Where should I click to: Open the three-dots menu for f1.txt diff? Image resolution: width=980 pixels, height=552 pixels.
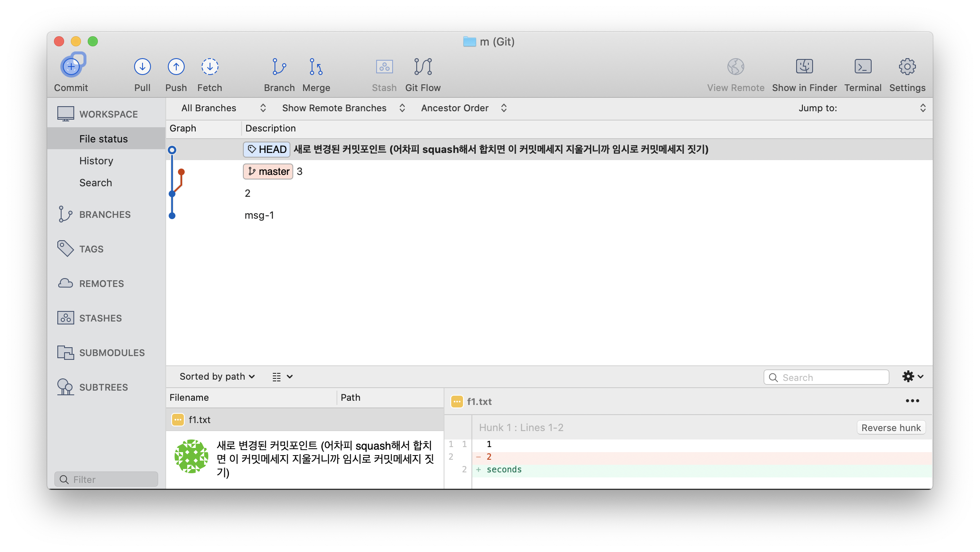pos(912,401)
